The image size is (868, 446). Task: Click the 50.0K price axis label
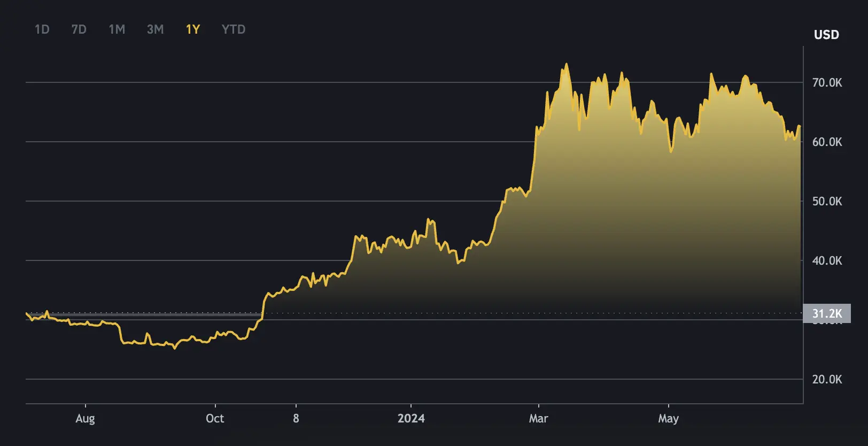tap(827, 201)
